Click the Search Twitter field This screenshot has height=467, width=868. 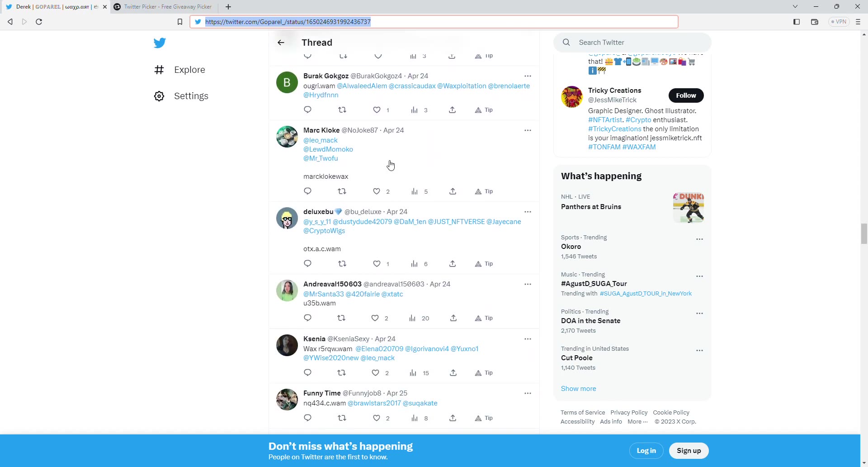(632, 43)
